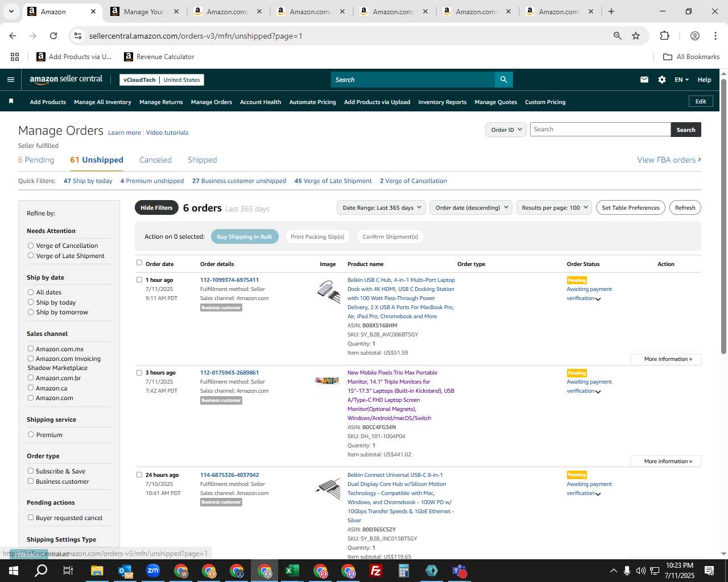Image resolution: width=728 pixels, height=582 pixels.
Task: Switch to the Shipped tab
Action: 202,160
